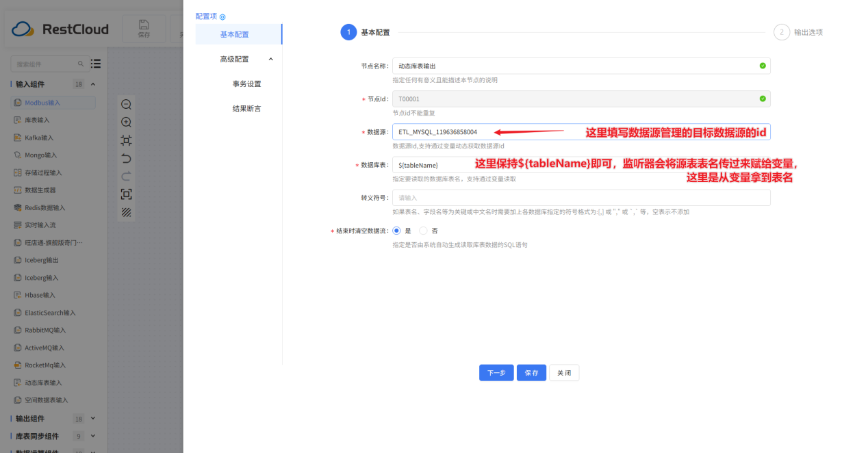Click the undo arrow icon
Image resolution: width=868 pixels, height=453 pixels.
click(126, 158)
